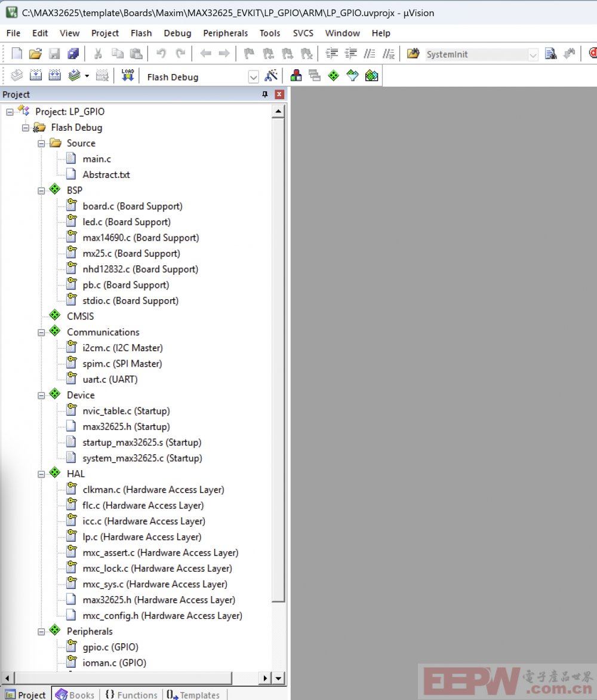Switch to the Functions tab
Screen dimensions: 597x700
(131, 695)
